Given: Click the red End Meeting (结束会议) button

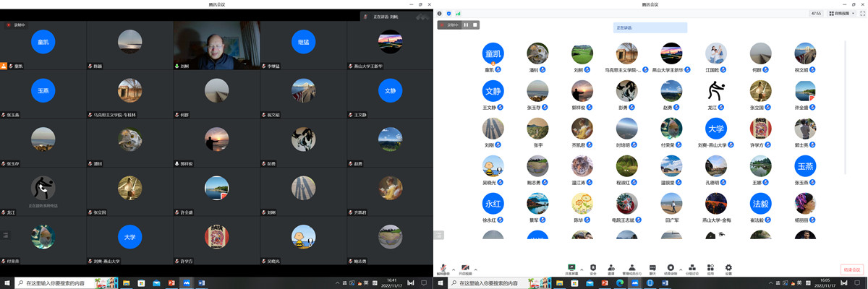Looking at the screenshot, I should coord(851,269).
